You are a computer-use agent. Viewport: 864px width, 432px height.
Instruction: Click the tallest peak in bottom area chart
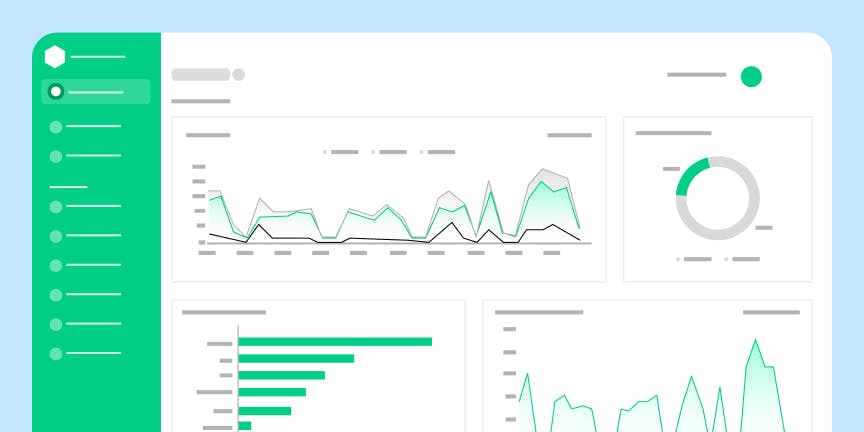pos(755,342)
